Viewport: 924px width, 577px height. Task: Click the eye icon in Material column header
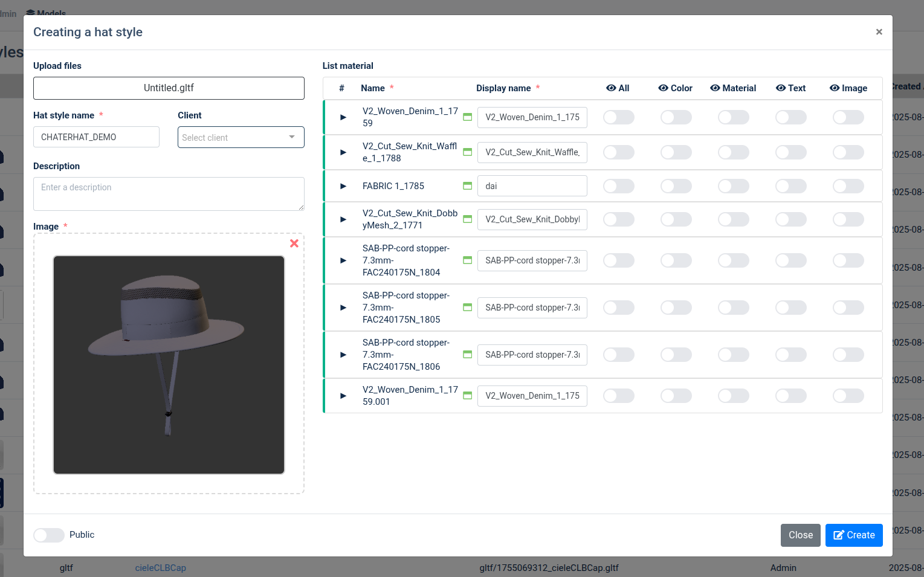coord(715,88)
